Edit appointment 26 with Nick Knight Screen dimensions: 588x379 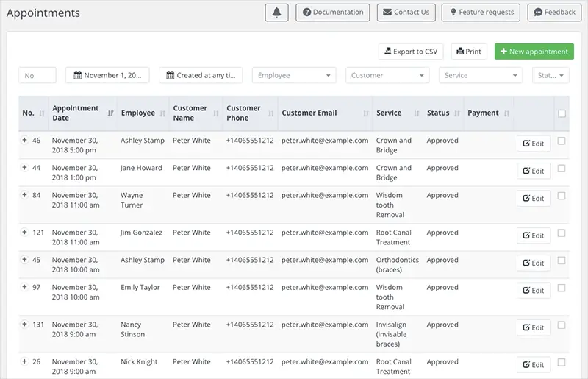tap(534, 365)
